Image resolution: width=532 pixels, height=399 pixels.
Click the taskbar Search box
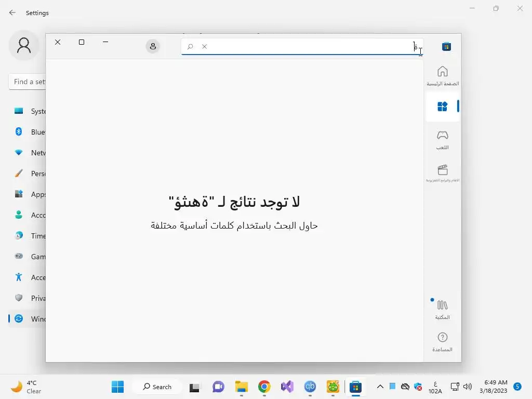[x=157, y=387]
